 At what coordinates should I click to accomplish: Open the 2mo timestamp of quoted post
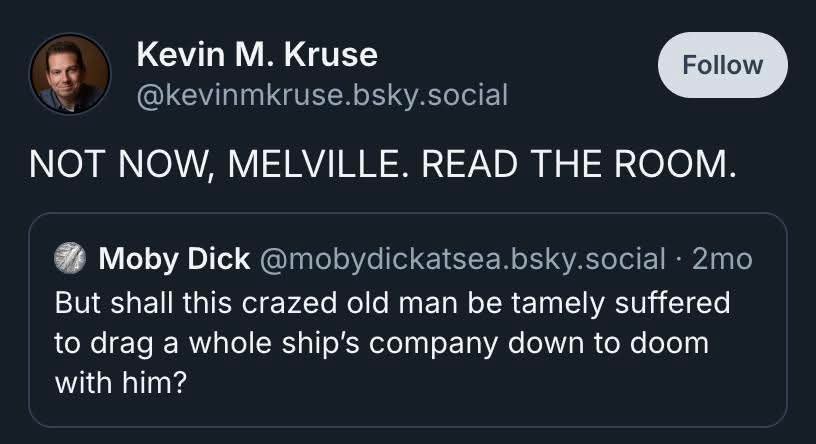722,259
